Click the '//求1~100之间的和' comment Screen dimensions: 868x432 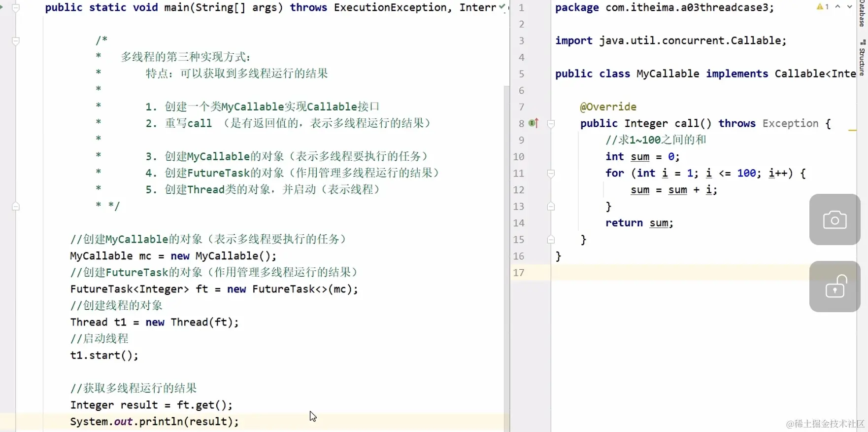pos(656,140)
